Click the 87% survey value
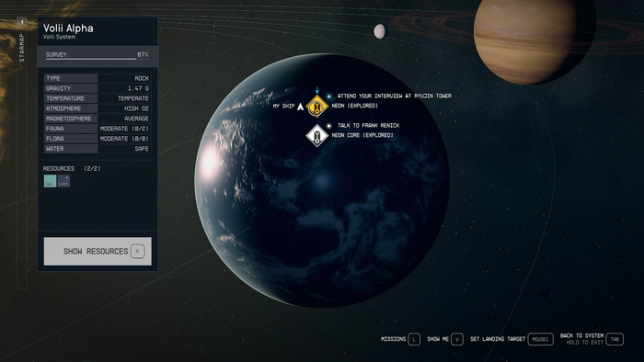Image resolution: width=644 pixels, height=362 pixels. [143, 54]
